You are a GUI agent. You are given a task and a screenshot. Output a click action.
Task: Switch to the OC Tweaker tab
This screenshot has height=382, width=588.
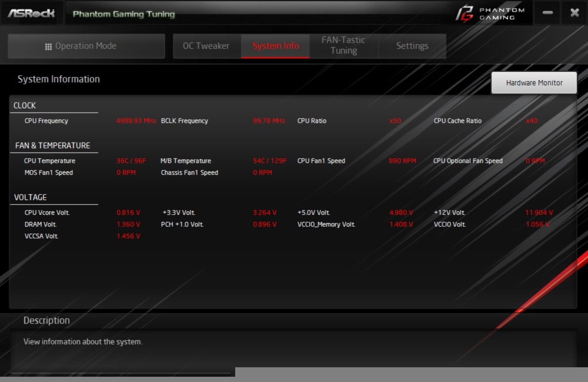coord(206,46)
